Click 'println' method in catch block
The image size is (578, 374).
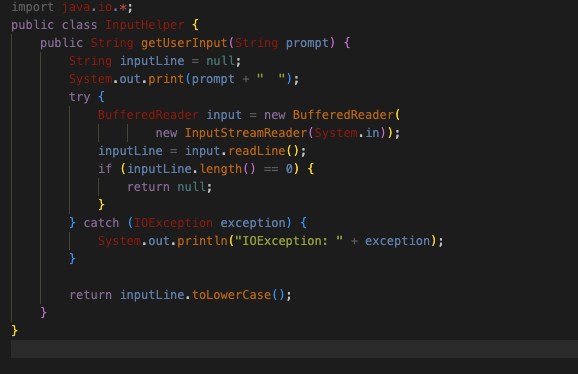(202, 241)
